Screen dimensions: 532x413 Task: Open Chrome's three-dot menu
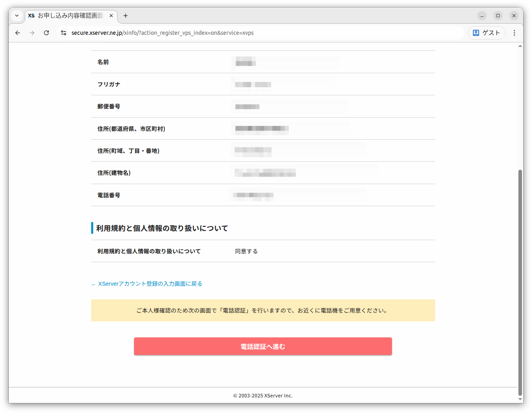click(x=514, y=33)
